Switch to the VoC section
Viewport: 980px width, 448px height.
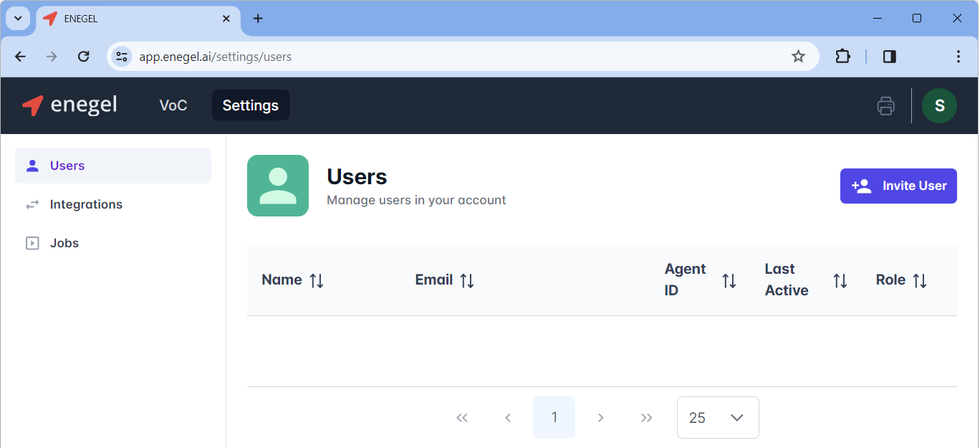point(173,105)
